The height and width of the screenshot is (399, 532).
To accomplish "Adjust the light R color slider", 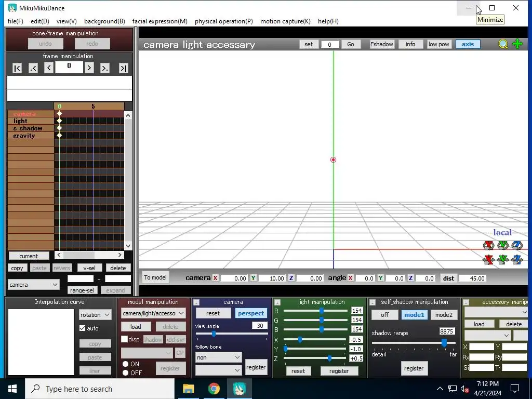I will [x=321, y=311].
